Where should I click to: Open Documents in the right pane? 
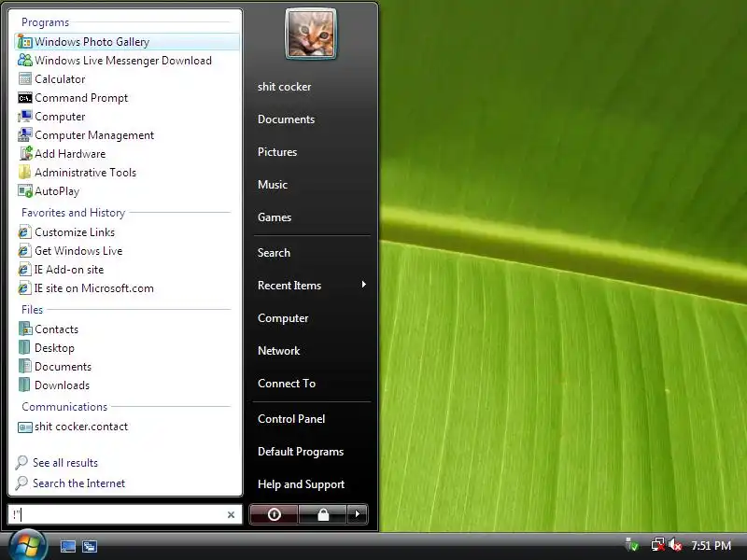tap(287, 119)
